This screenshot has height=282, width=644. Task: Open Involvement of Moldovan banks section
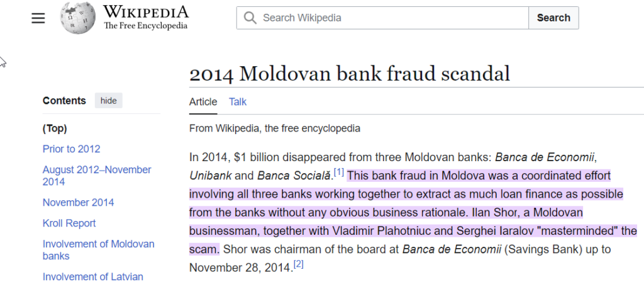click(99, 250)
